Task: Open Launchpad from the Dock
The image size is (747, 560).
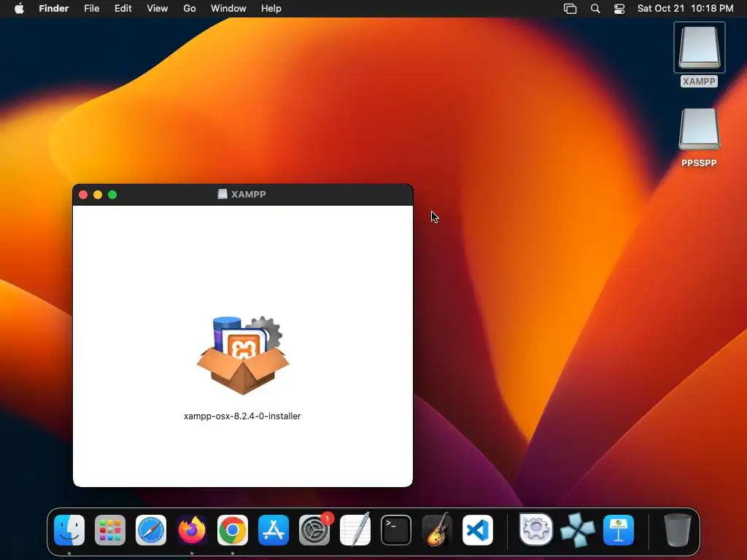Action: 110,530
